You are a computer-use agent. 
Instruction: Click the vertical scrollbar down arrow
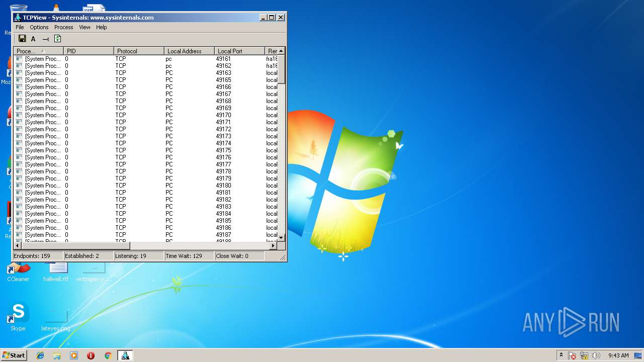tap(281, 237)
